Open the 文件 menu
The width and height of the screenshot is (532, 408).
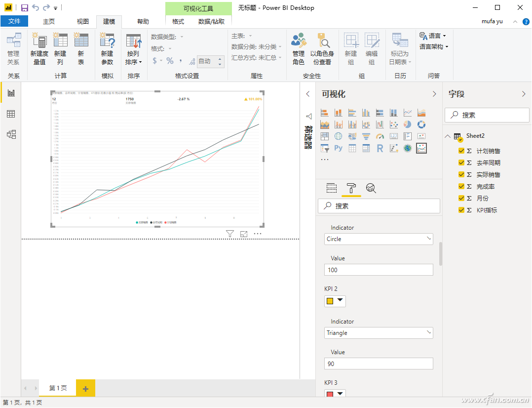point(14,21)
